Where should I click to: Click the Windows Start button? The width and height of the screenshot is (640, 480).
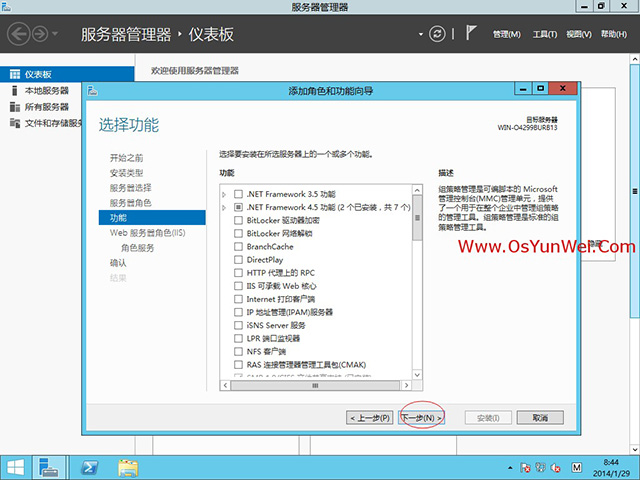[x=15, y=466]
